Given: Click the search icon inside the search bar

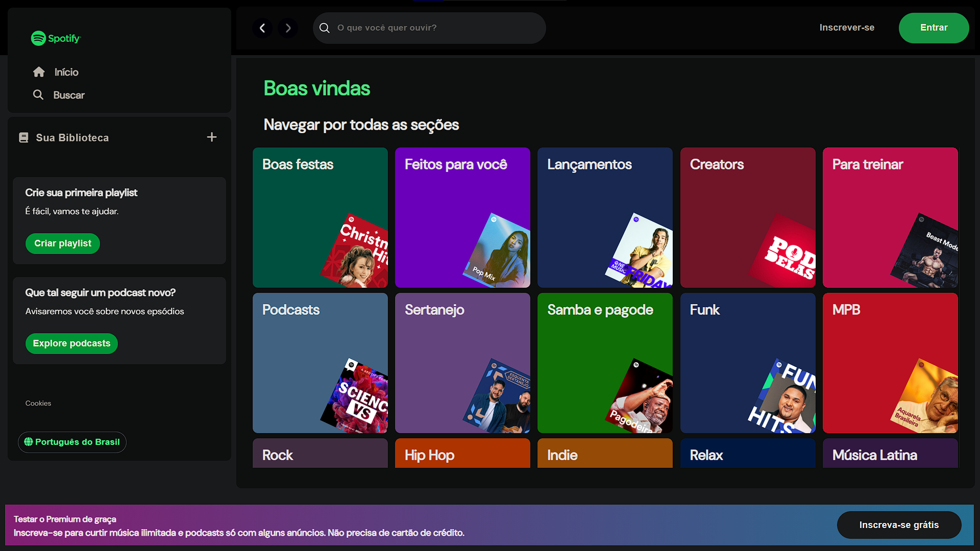Looking at the screenshot, I should (325, 28).
